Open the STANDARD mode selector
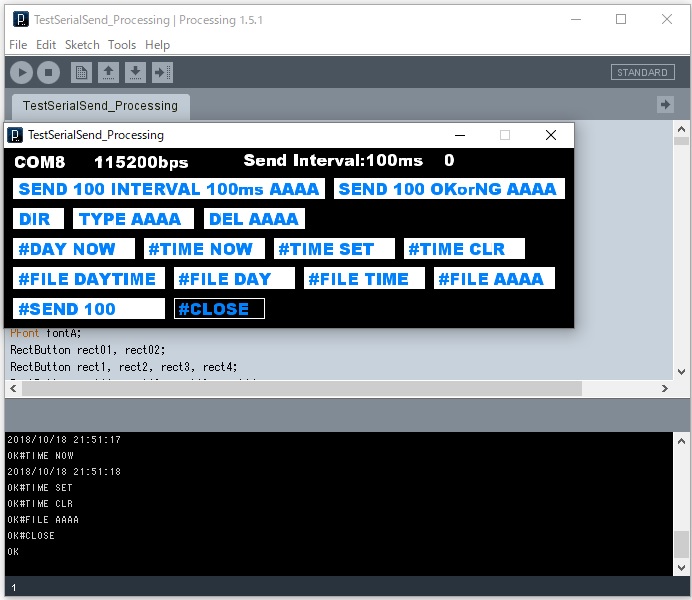The image size is (692, 600). pyautogui.click(x=642, y=72)
